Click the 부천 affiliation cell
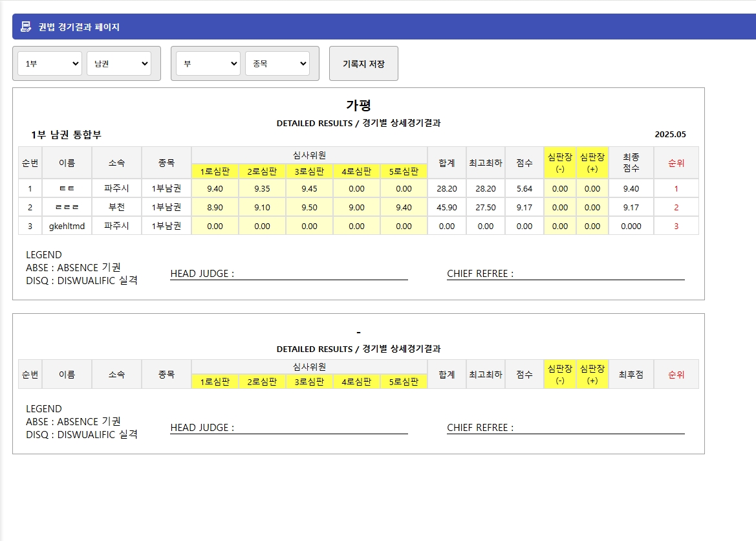The width and height of the screenshot is (756, 541). 117,207
